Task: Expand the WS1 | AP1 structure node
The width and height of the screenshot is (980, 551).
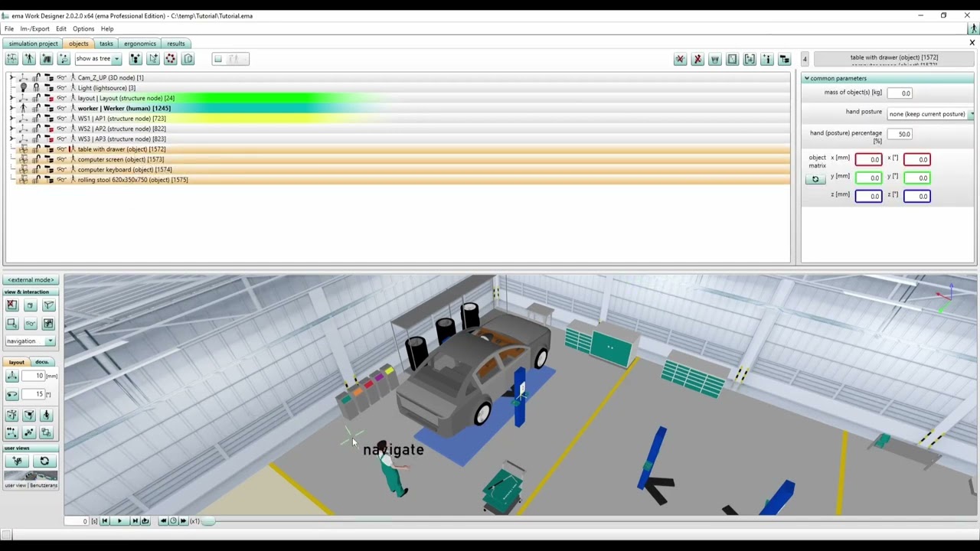Action: coord(11,119)
